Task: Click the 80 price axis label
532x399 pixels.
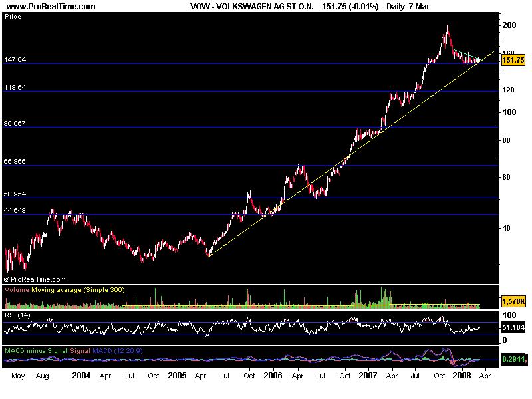Action: (x=506, y=140)
